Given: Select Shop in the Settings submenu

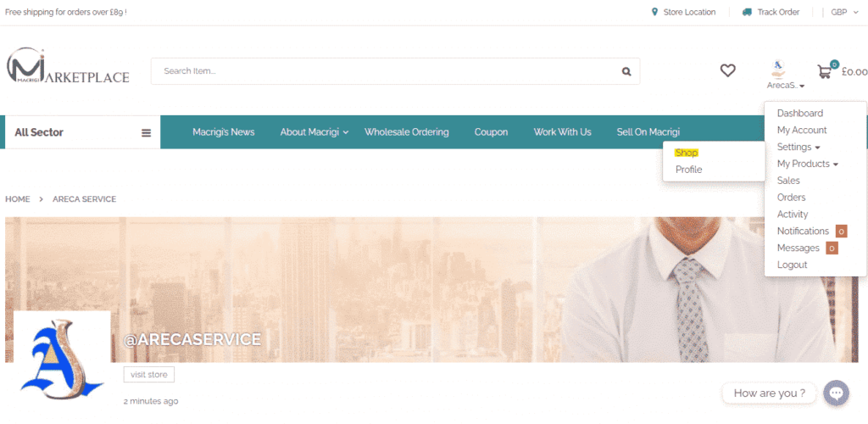Looking at the screenshot, I should click(687, 153).
